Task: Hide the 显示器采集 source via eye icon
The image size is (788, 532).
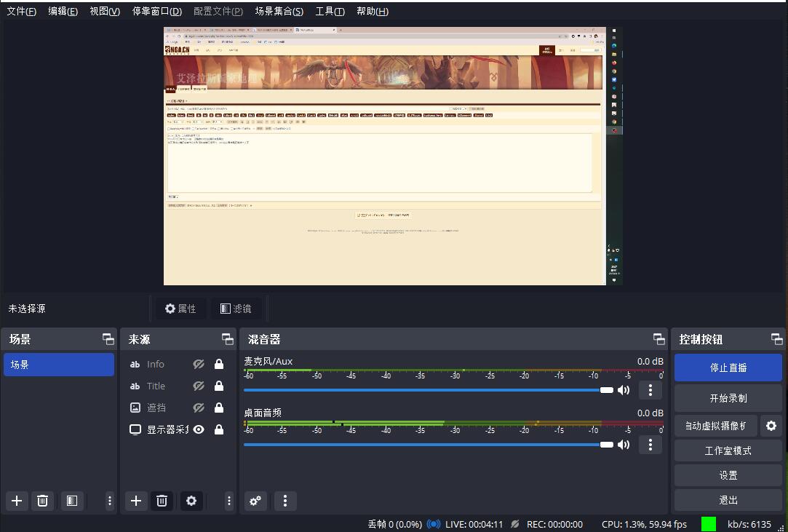Action: tap(198, 429)
